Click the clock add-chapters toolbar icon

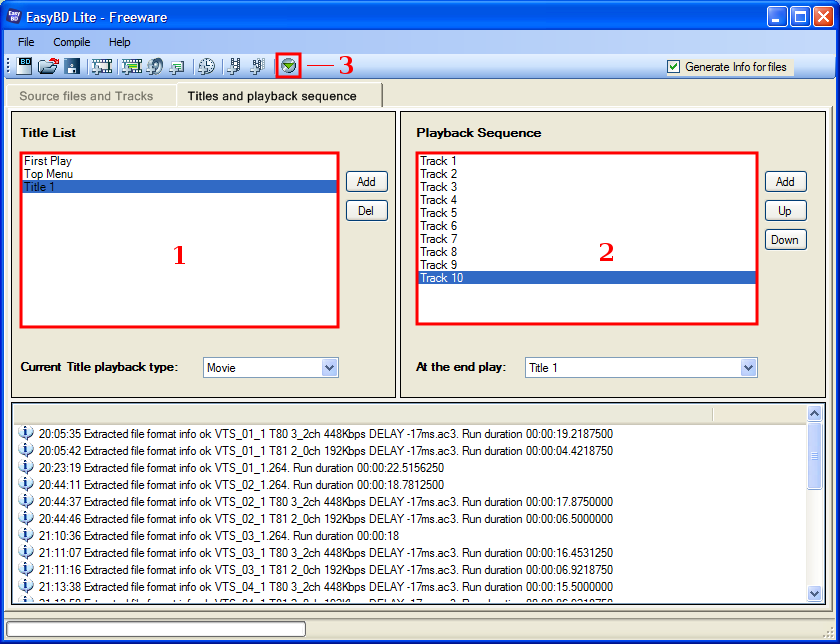click(x=206, y=66)
